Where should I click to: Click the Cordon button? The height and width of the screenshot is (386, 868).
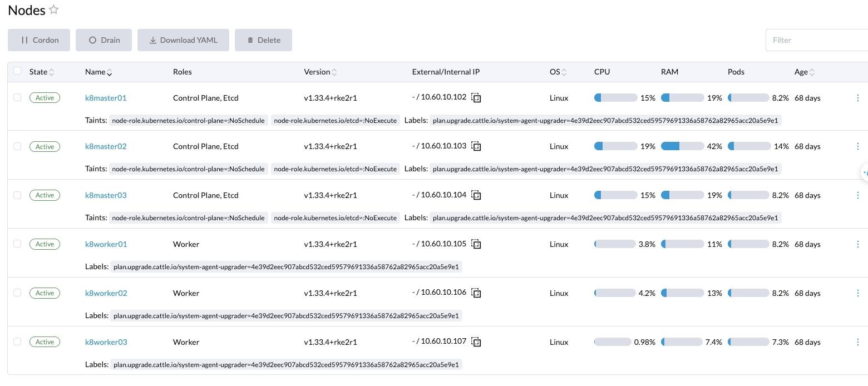tap(38, 39)
